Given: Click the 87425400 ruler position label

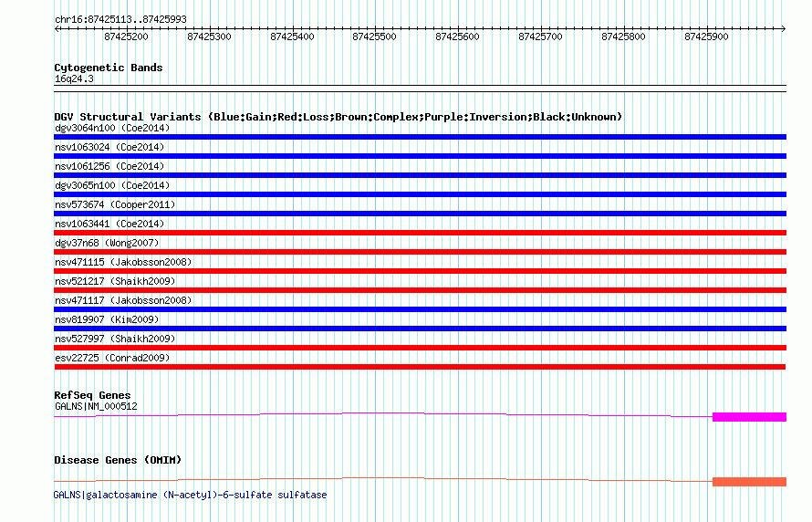Looking at the screenshot, I should click(292, 37).
